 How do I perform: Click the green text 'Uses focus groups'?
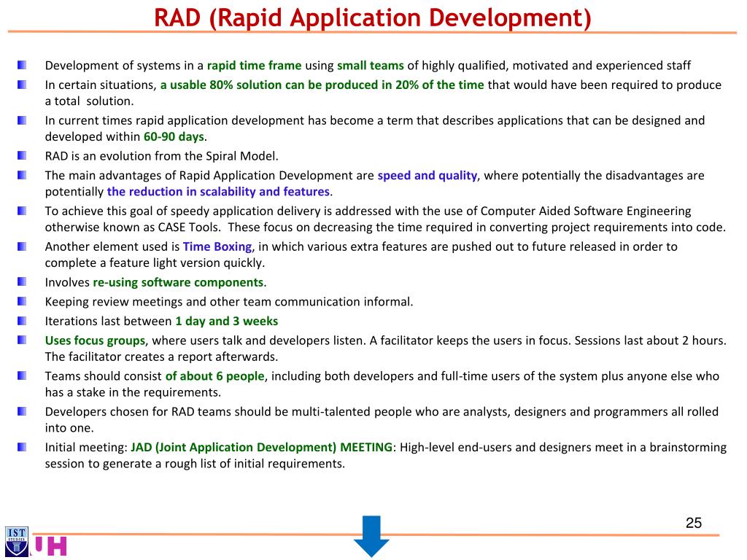[x=95, y=341]
